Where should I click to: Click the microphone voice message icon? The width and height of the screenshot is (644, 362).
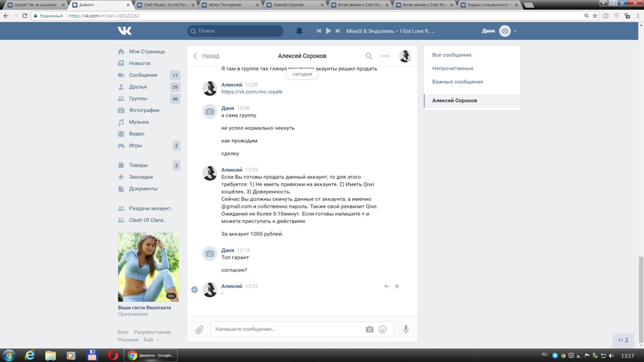click(x=406, y=329)
